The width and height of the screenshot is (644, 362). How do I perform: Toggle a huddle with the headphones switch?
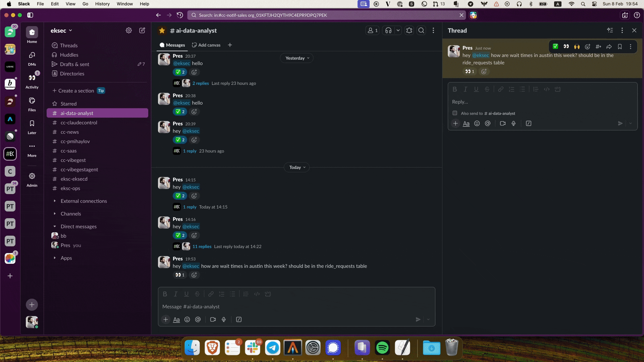388,30
